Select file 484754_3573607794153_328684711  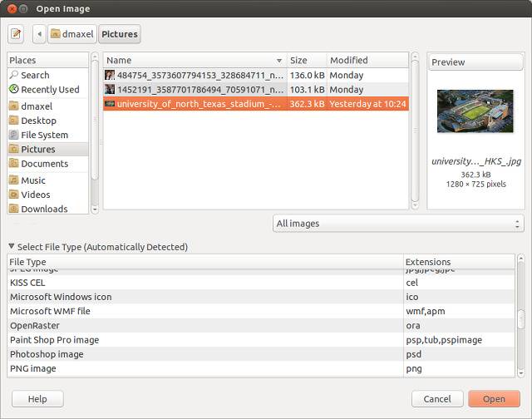[x=256, y=75]
